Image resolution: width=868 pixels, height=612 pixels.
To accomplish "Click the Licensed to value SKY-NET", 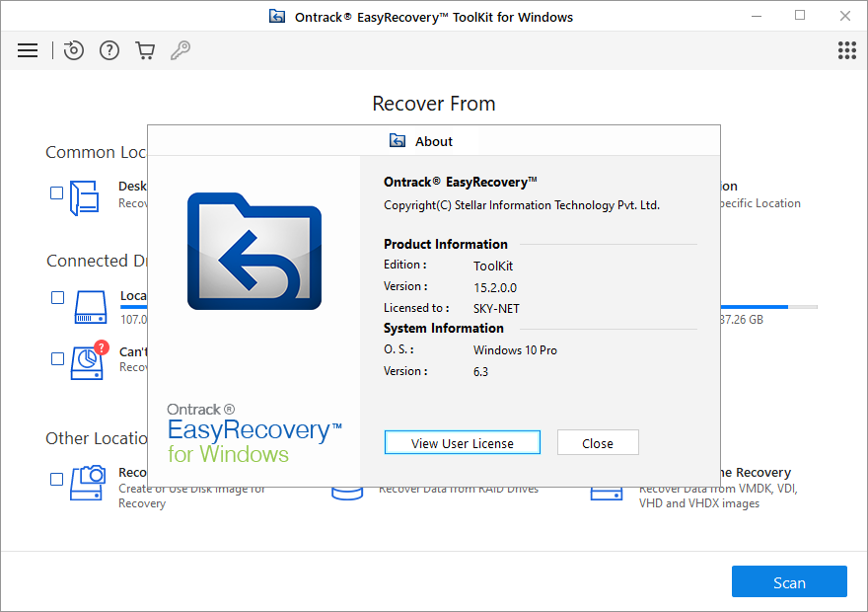I will click(496, 309).
